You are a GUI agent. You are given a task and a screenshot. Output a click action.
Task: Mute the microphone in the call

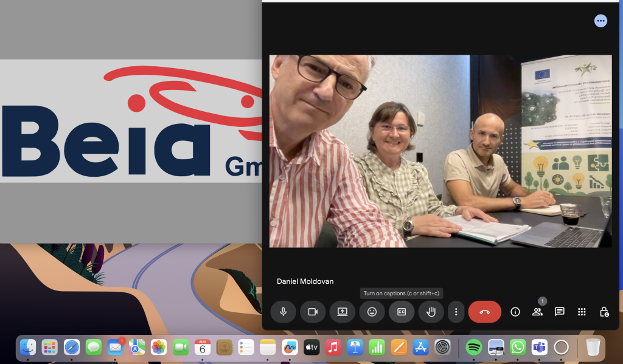[283, 312]
